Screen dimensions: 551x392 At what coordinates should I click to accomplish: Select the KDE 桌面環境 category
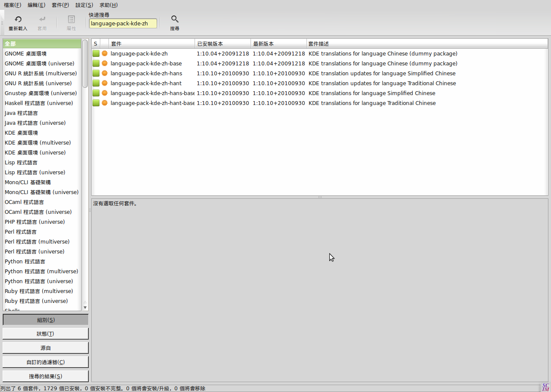click(x=42, y=133)
